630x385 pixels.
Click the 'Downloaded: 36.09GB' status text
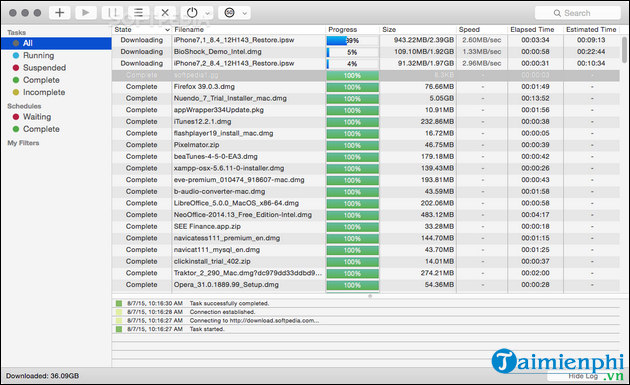[x=42, y=376]
